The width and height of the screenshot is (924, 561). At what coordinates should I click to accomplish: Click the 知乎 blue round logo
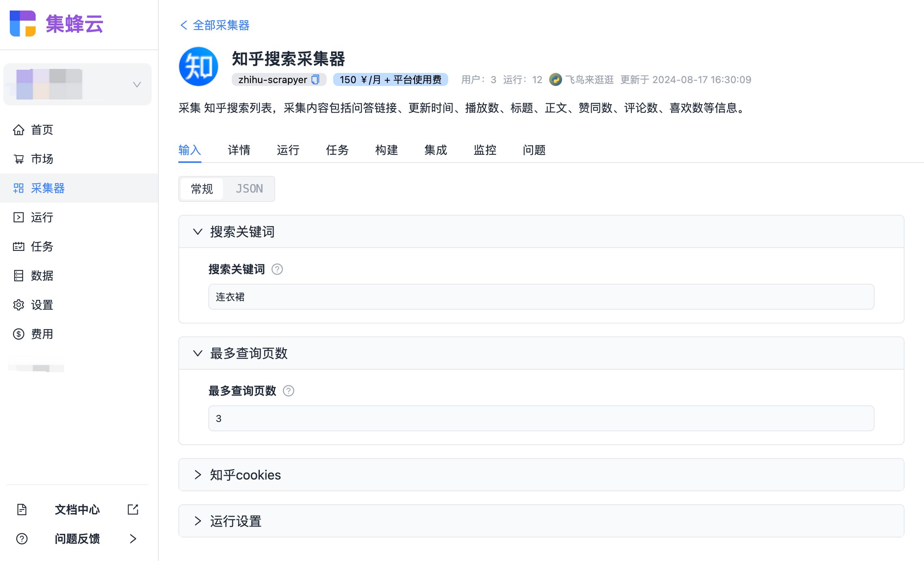pyautogui.click(x=199, y=66)
